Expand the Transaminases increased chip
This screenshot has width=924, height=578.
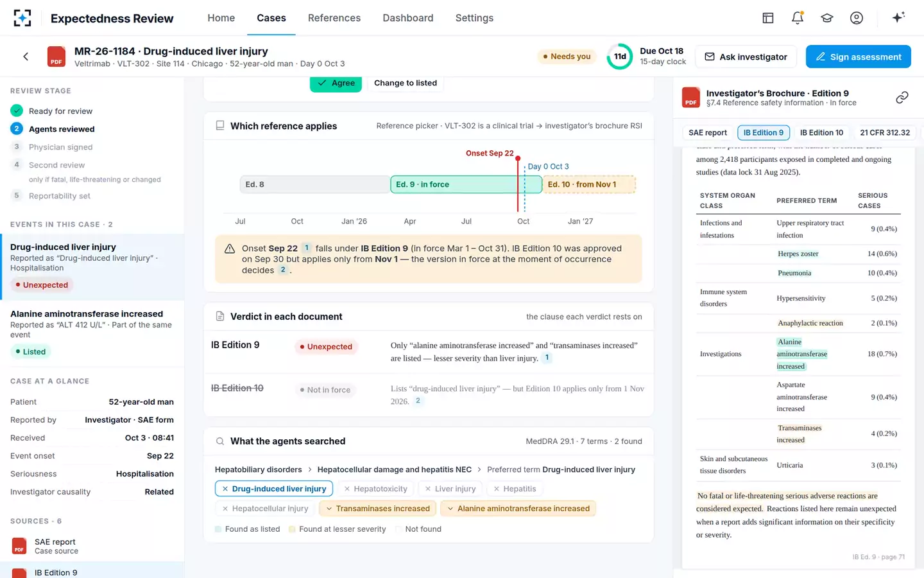378,509
